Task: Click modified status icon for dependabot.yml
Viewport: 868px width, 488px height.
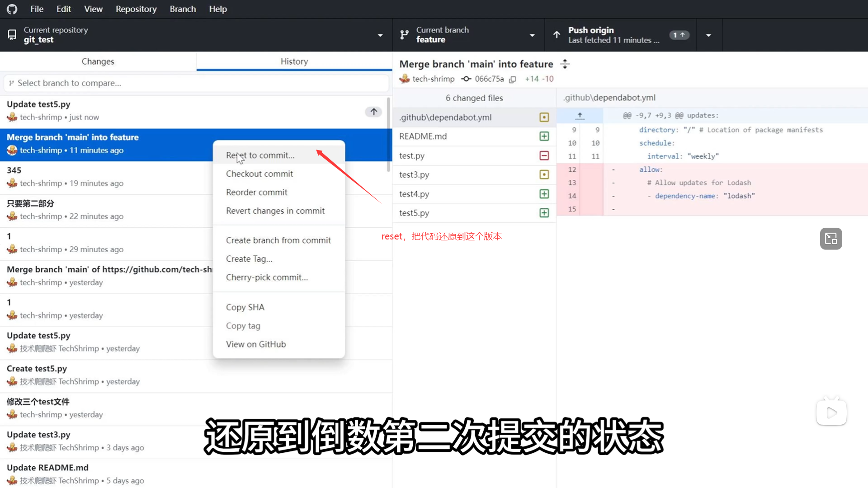Action: click(x=544, y=117)
